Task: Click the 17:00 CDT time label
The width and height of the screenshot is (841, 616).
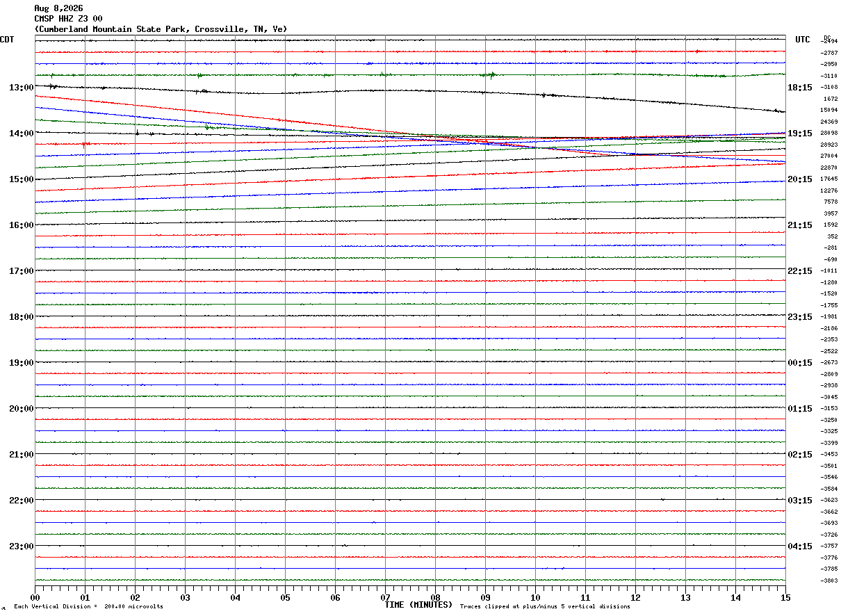Action: coord(22,270)
